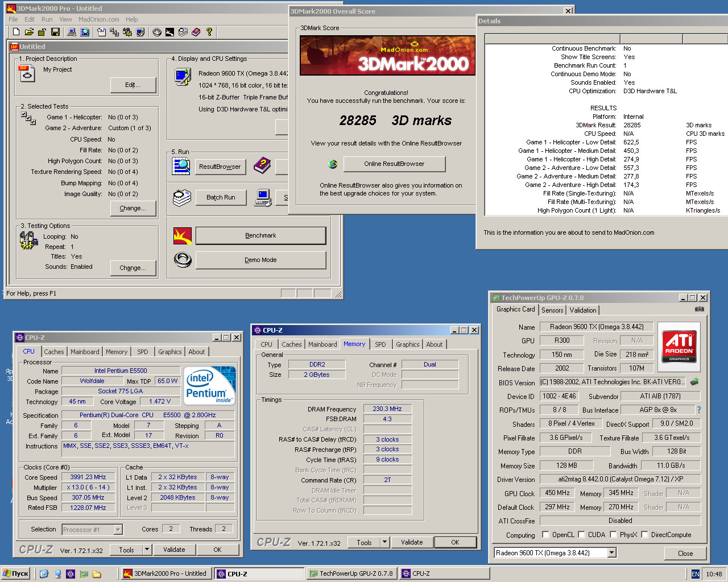The image size is (728, 582).
Task: Click the close-project folder icon in the 3DMark toolbar
Action: click(x=42, y=32)
